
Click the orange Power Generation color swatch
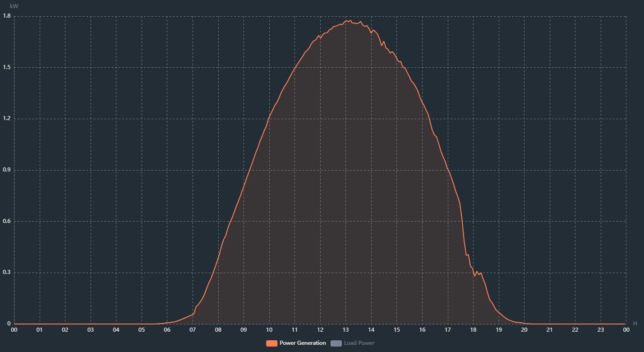click(271, 343)
